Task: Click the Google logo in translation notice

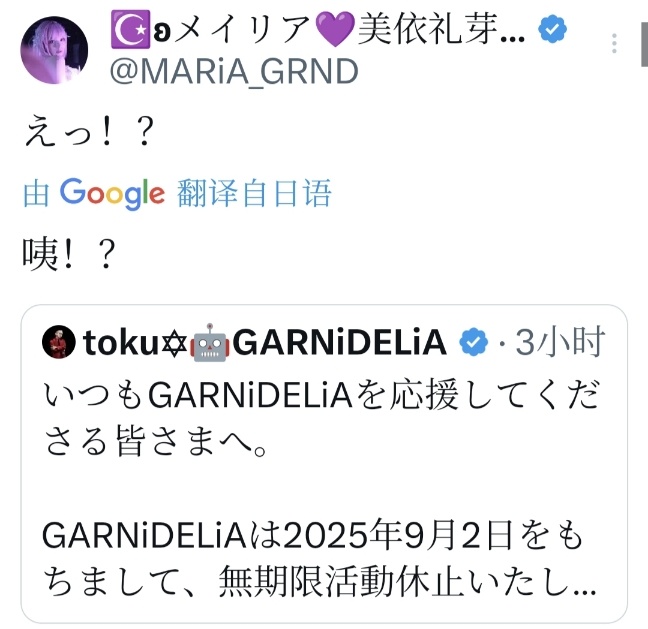Action: pos(112,194)
